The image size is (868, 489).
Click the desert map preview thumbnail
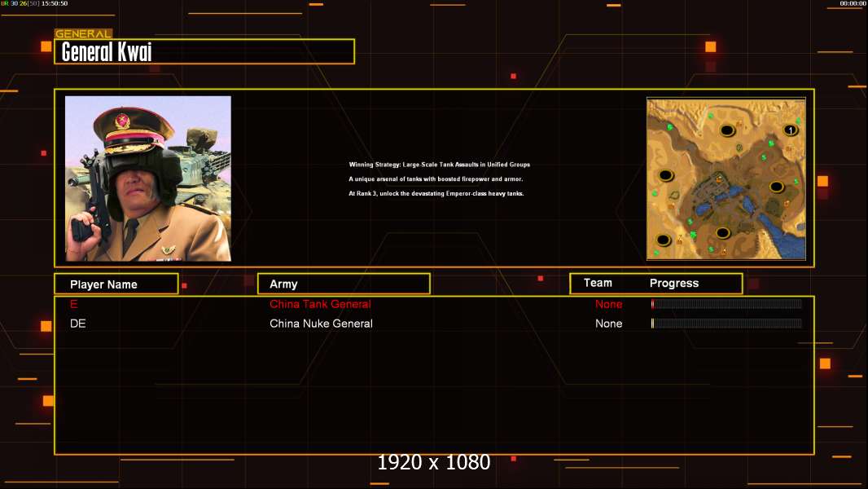726,178
